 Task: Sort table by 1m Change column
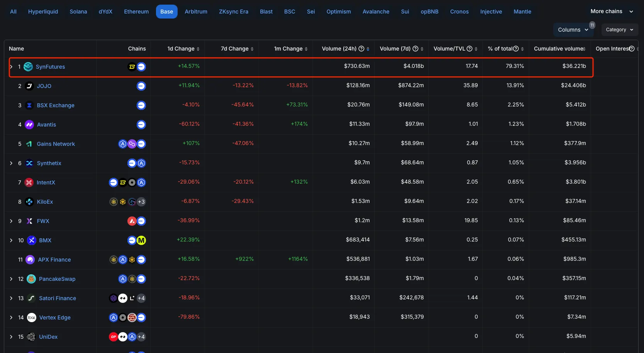tap(291, 49)
